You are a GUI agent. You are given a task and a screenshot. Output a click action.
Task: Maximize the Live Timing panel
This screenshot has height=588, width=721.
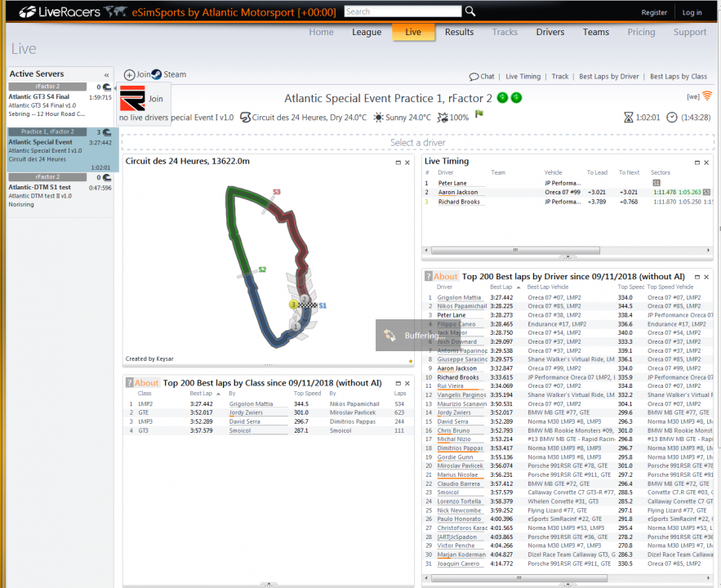click(697, 163)
